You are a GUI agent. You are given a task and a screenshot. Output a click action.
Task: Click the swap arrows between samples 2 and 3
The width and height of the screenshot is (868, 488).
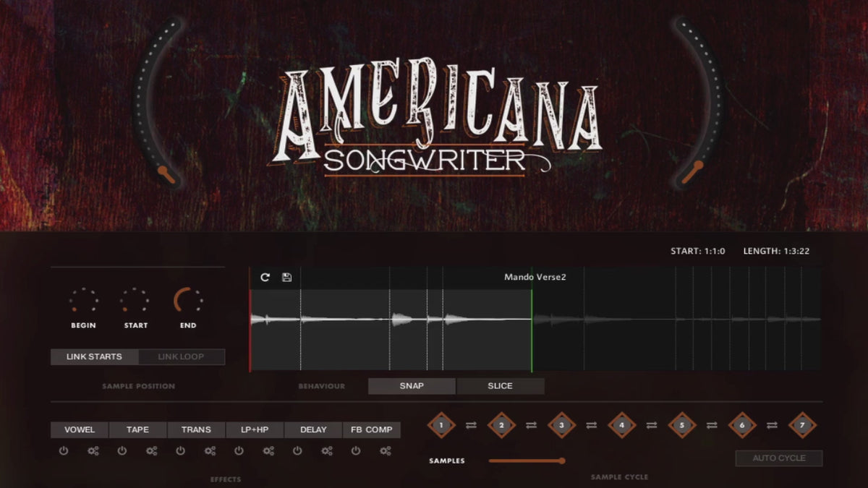tap(531, 425)
